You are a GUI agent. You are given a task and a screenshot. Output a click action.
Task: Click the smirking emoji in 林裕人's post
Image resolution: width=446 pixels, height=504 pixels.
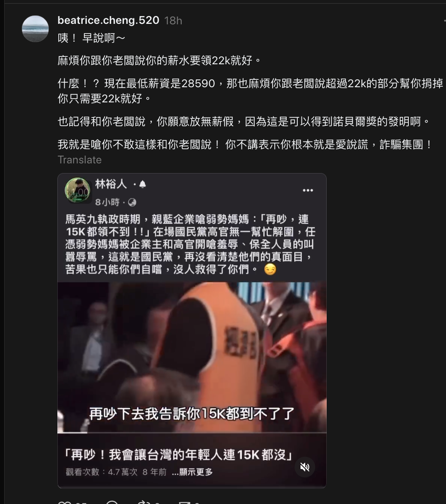tap(270, 269)
